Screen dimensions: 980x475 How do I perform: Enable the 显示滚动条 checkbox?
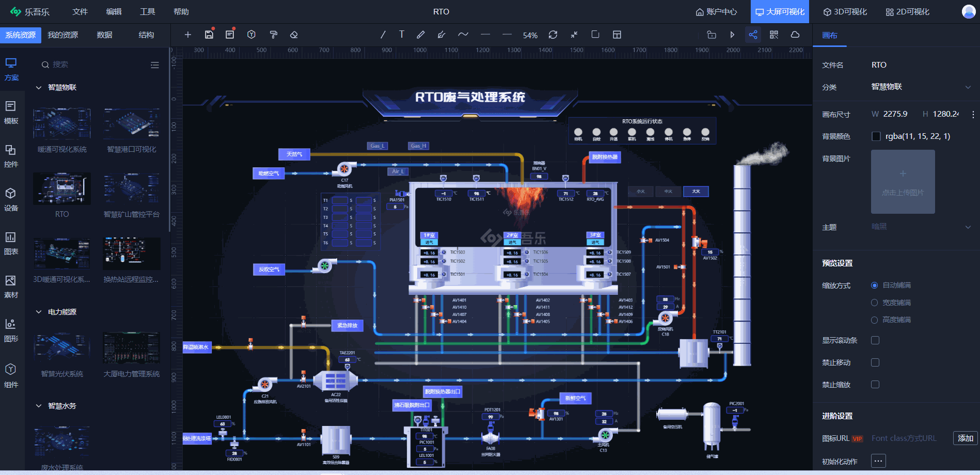coord(875,340)
